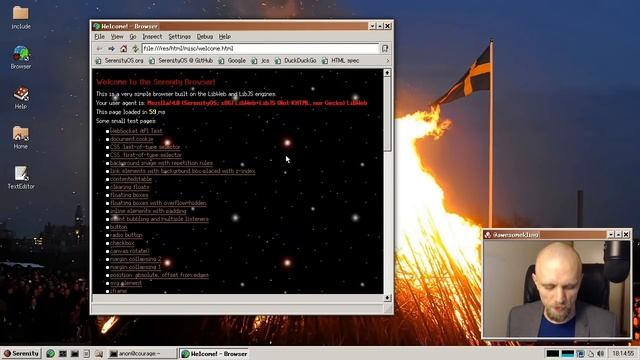Open the clearing floats link
640x360 pixels.
129,187
